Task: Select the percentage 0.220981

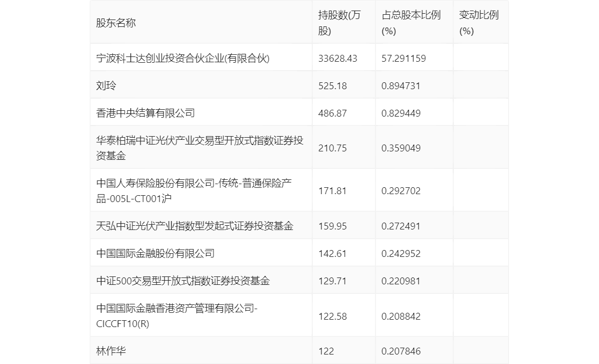Action: (x=401, y=281)
